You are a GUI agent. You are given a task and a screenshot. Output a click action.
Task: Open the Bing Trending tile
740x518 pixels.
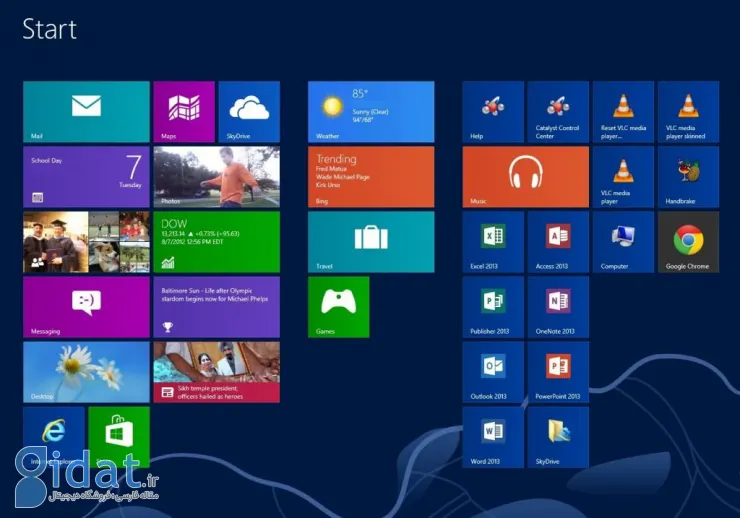click(371, 177)
